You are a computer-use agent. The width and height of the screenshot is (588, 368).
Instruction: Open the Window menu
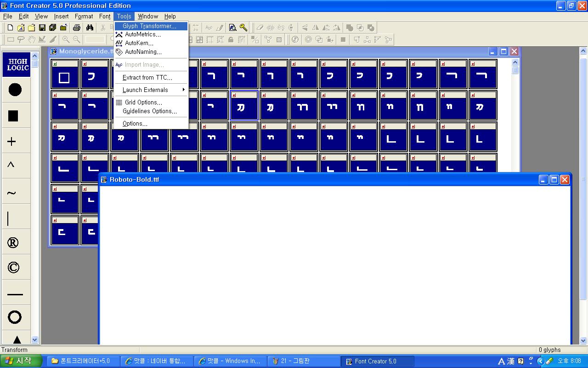(148, 16)
